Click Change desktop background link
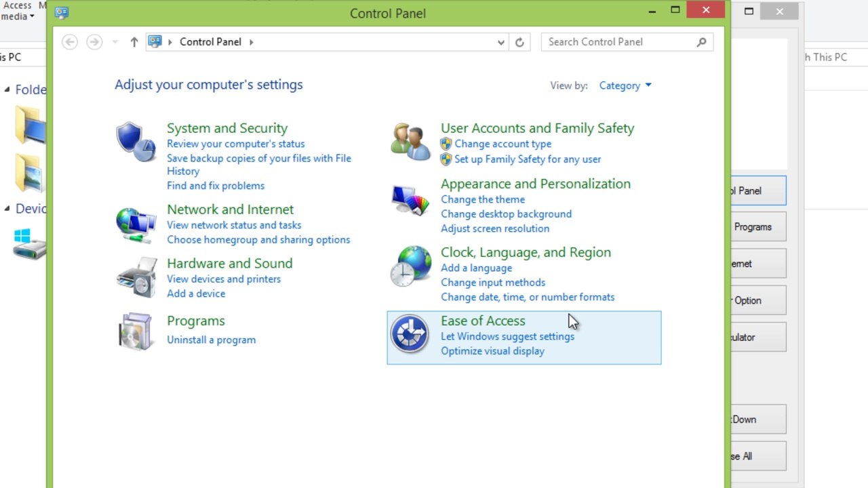Screen dimensions: 868x488 507,213
